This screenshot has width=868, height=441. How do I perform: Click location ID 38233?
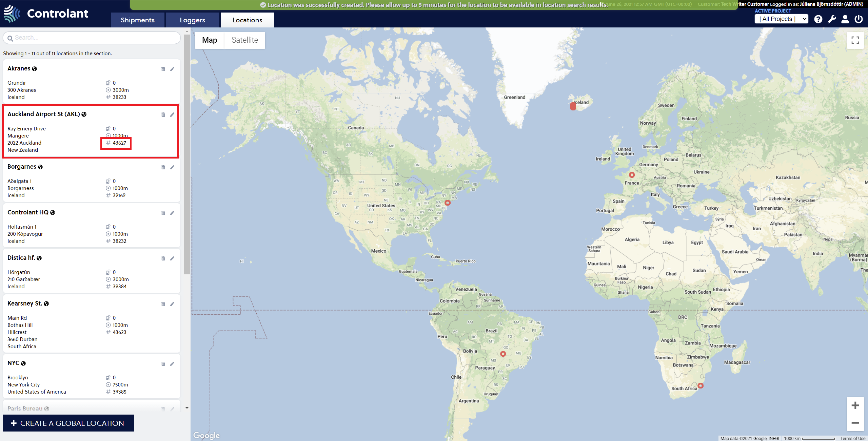tap(120, 97)
